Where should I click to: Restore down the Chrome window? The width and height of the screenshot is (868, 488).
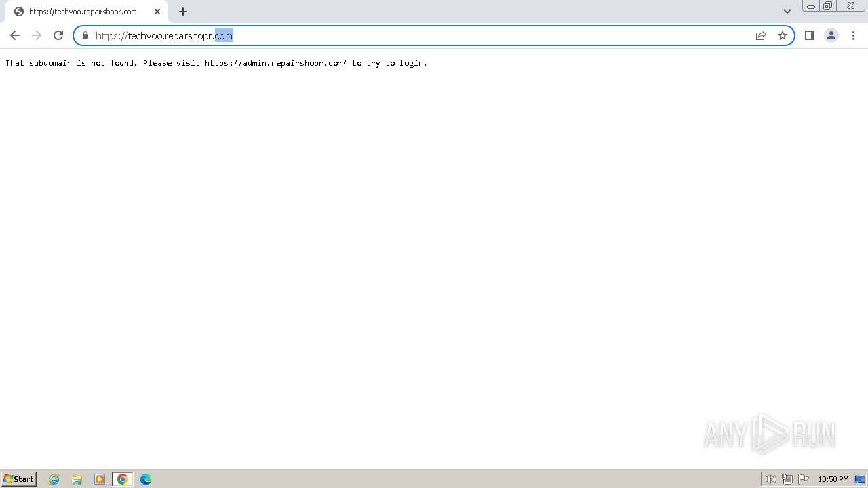pyautogui.click(x=828, y=6)
